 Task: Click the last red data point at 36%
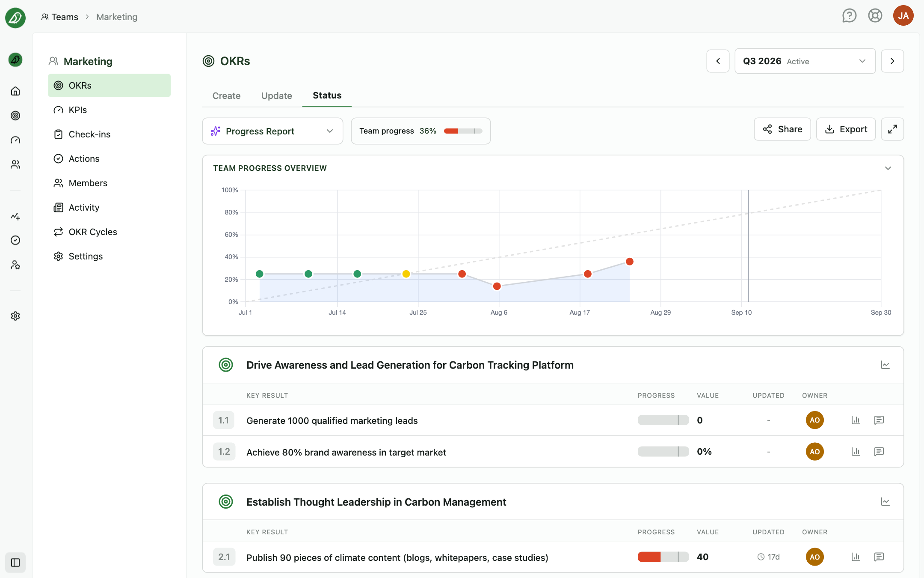coord(629,262)
